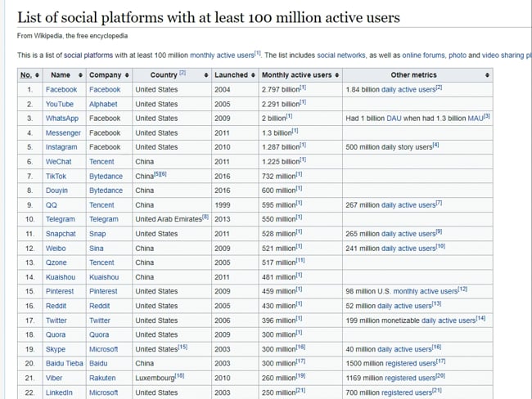Open monthly active users link in intro
Screen dimensions: 532x399
point(222,56)
